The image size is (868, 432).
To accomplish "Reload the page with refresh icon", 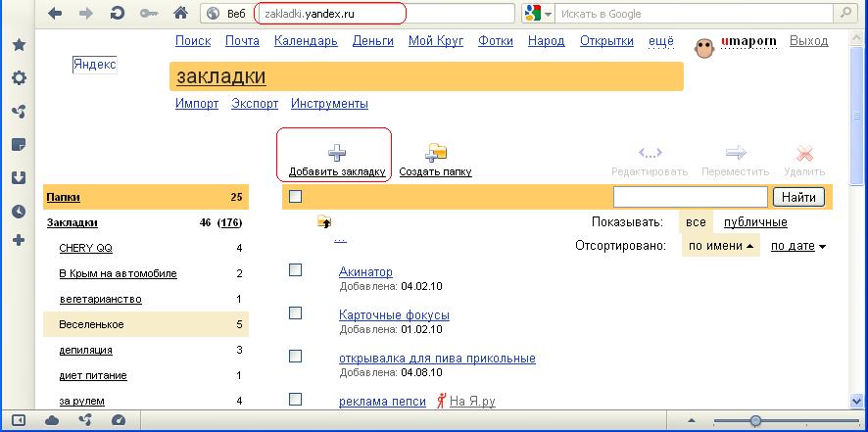I will [117, 14].
